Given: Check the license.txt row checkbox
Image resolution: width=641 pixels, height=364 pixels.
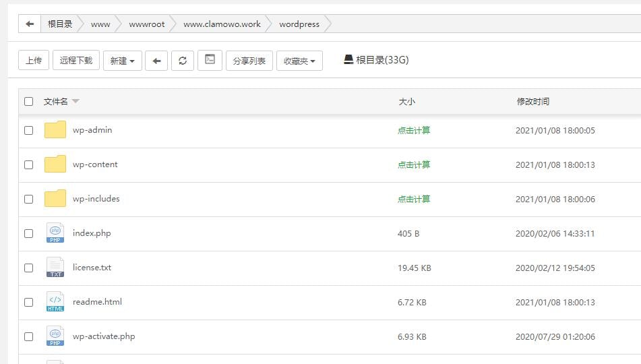Looking at the screenshot, I should point(28,268).
